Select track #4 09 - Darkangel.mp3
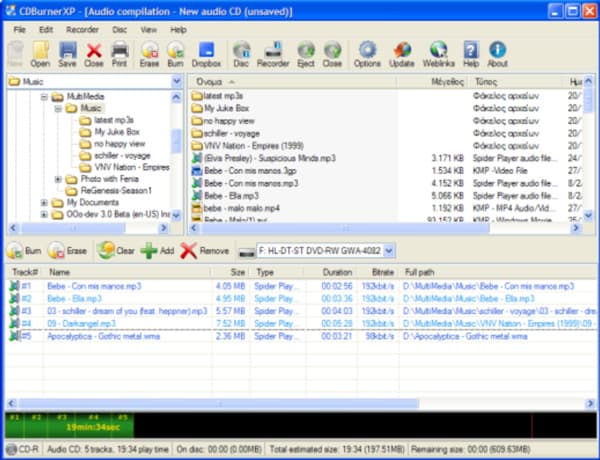Screen dimensions: 600x460 pyautogui.click(x=301, y=323)
